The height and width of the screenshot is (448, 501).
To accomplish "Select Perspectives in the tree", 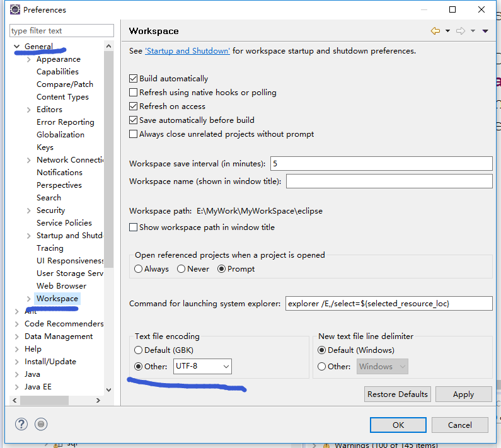I will click(x=59, y=185).
